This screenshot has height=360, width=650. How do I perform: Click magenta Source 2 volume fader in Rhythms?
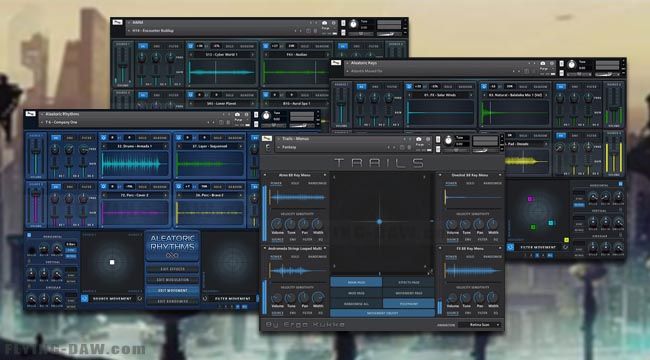(36, 205)
